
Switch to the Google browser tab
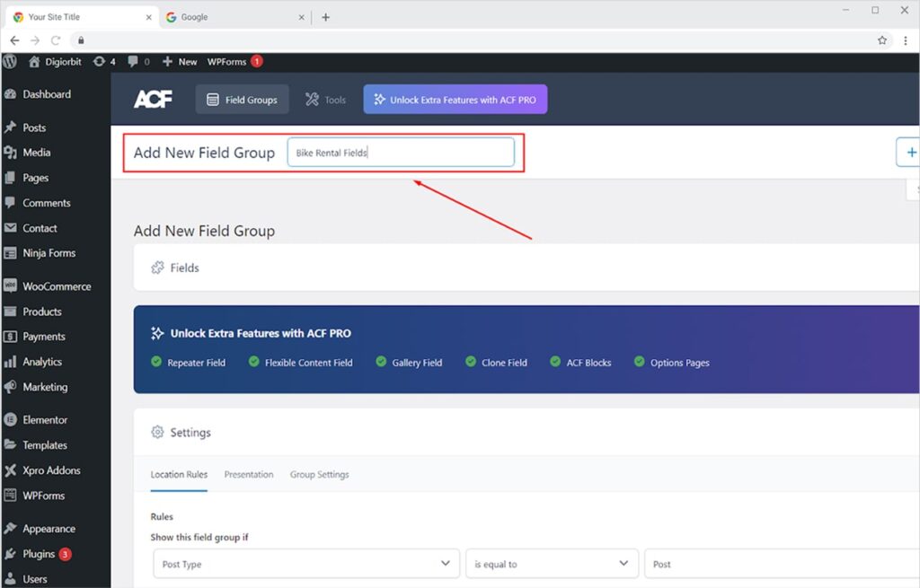234,17
